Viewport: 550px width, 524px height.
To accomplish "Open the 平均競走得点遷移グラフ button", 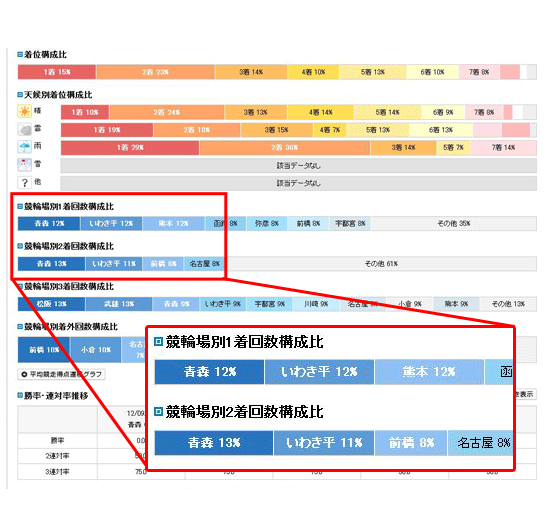I will [x=61, y=374].
